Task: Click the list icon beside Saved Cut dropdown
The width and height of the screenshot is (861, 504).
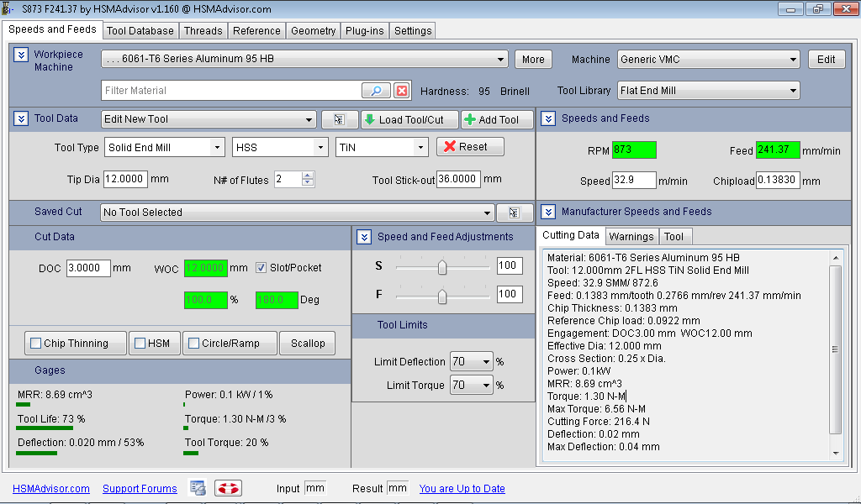Action: (x=515, y=213)
